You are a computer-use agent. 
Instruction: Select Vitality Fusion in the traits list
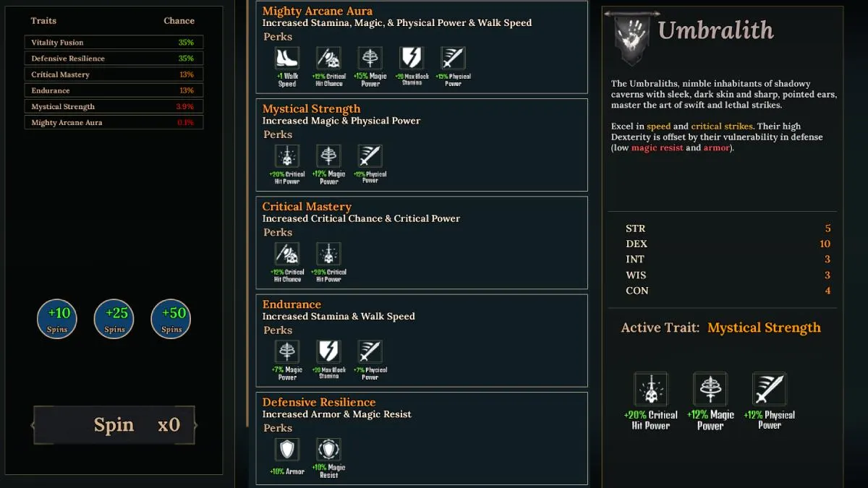pos(114,43)
